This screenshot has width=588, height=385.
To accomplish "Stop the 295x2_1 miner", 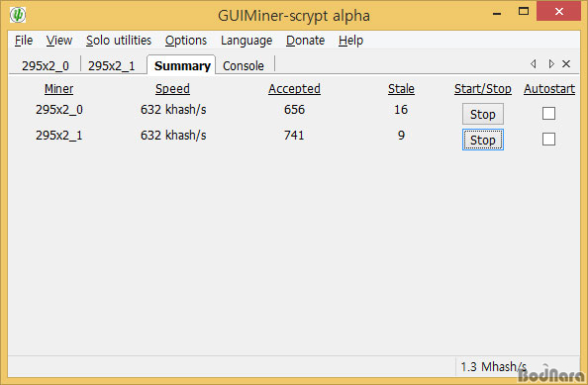I will pos(483,140).
